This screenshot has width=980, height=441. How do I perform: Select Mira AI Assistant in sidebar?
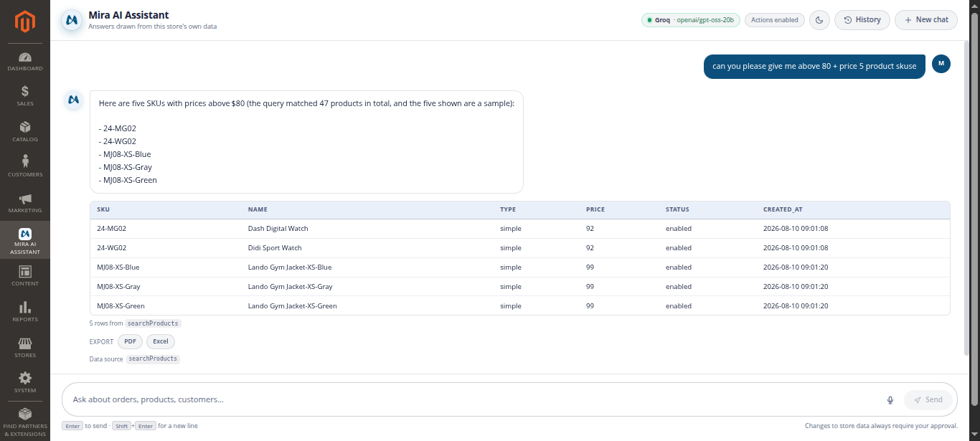pos(25,241)
